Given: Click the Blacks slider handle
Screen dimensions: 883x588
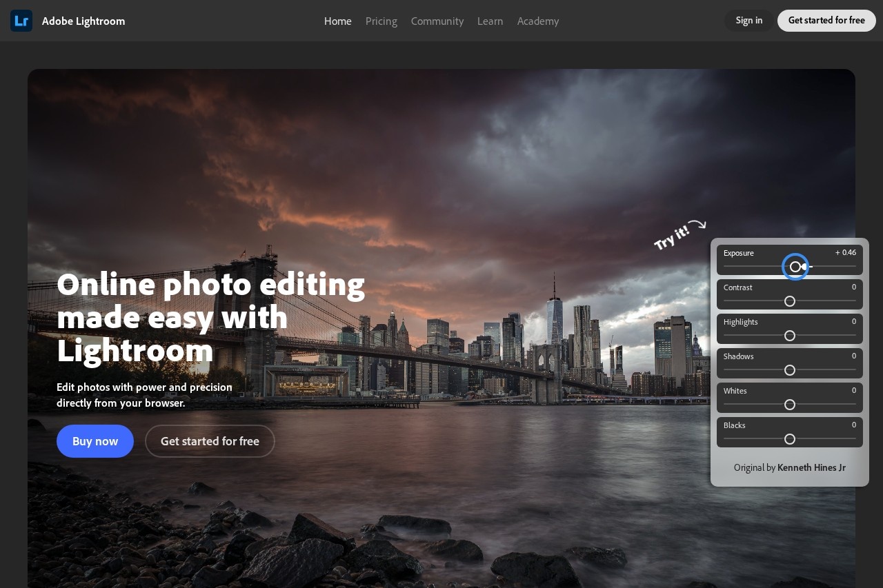Looking at the screenshot, I should pos(790,439).
